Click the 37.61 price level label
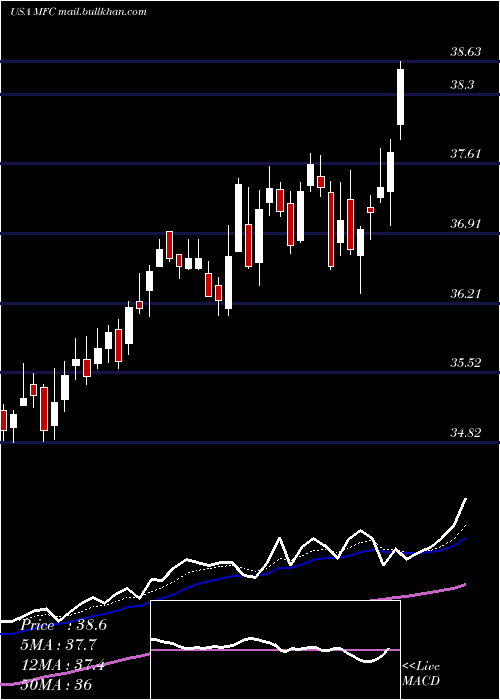 click(x=466, y=154)
